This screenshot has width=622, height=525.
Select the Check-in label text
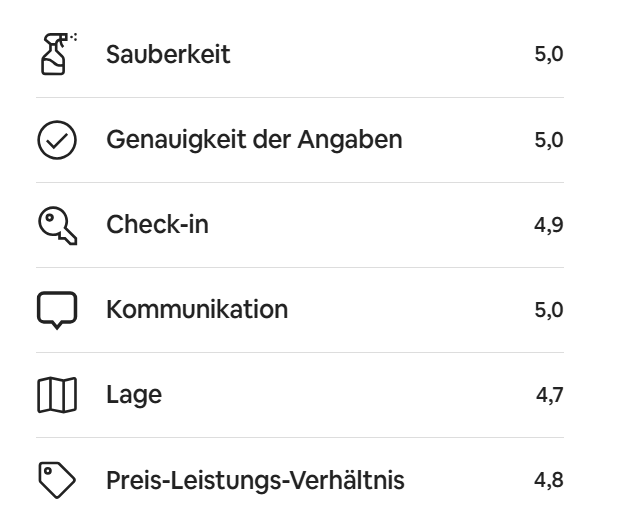click(157, 225)
